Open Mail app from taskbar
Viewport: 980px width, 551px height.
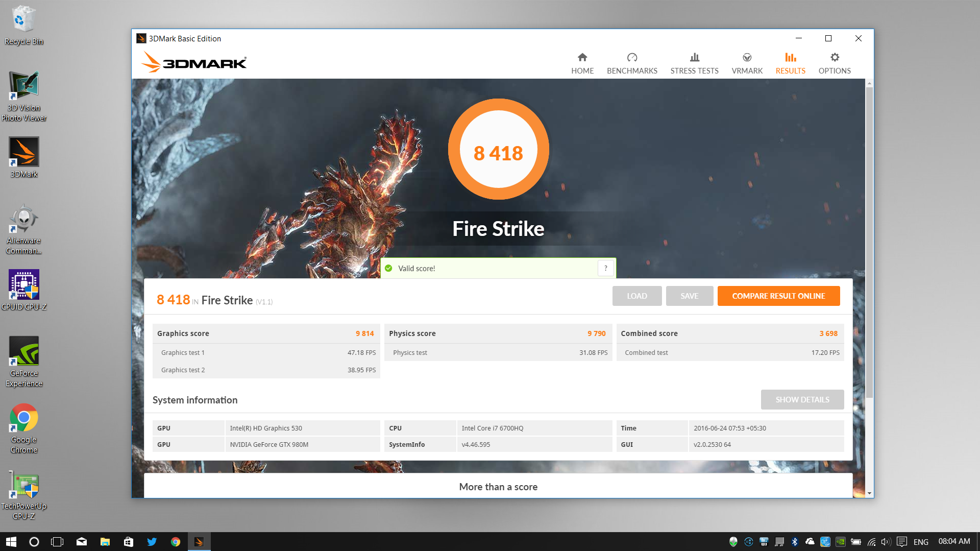click(x=81, y=541)
